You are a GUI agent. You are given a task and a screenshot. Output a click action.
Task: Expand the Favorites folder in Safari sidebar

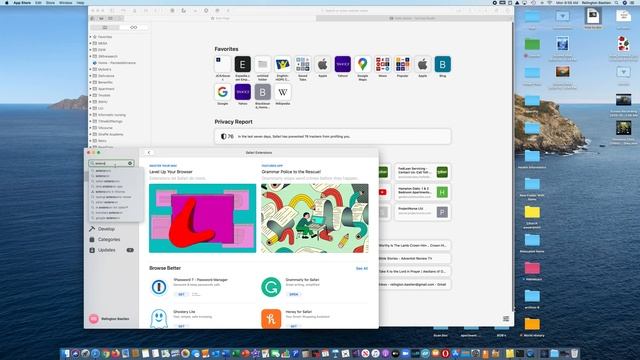(91, 37)
